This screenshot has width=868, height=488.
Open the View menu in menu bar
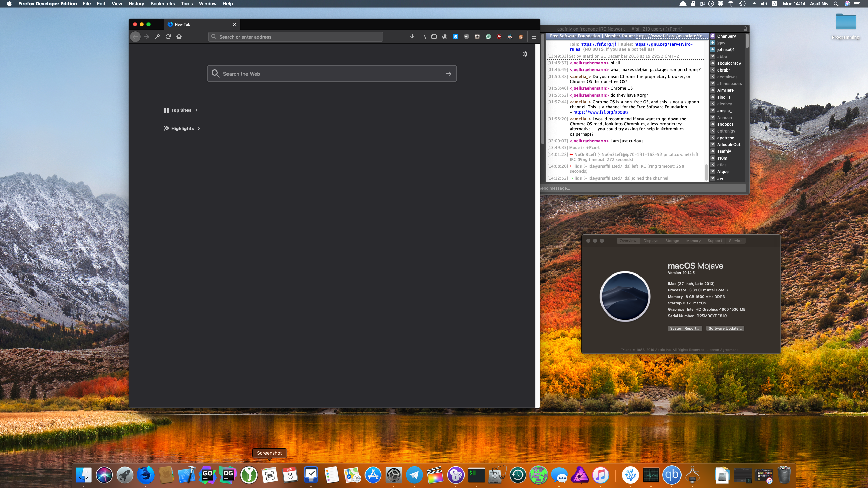coord(117,4)
